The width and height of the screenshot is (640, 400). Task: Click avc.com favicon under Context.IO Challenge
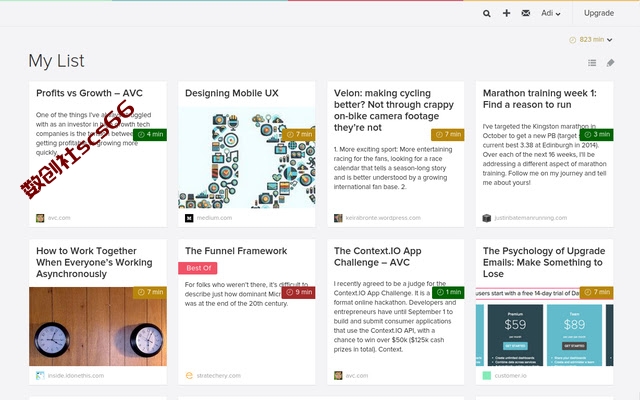click(338, 376)
